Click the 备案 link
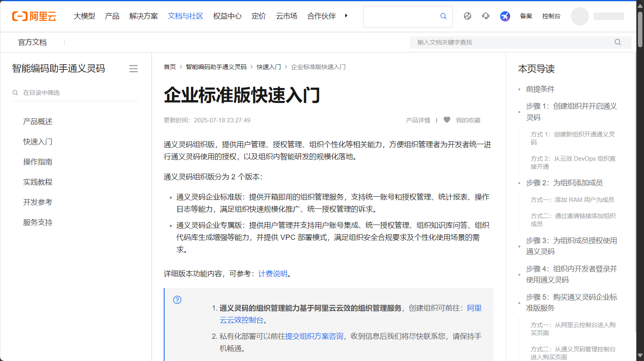644x361 pixels. click(526, 16)
